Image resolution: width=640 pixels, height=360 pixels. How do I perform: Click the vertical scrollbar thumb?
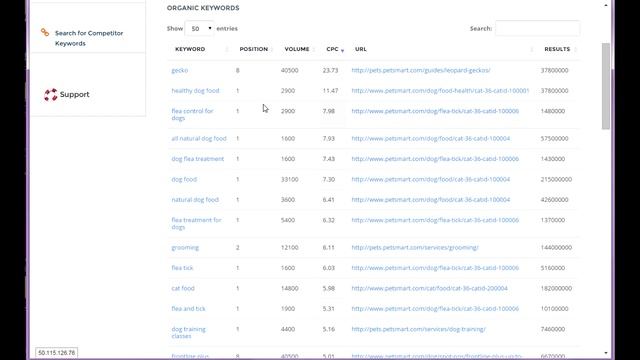606,86
